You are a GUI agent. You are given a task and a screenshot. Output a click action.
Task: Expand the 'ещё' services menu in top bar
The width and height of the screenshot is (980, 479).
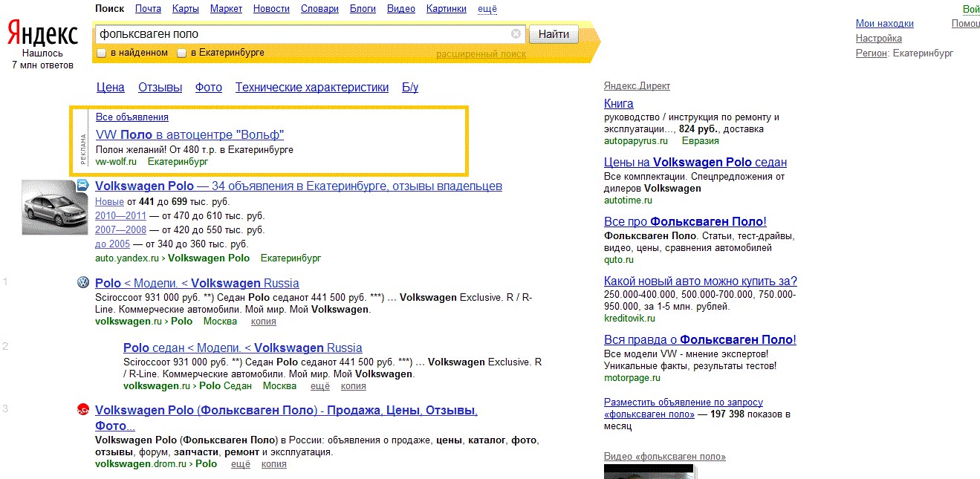click(x=487, y=9)
